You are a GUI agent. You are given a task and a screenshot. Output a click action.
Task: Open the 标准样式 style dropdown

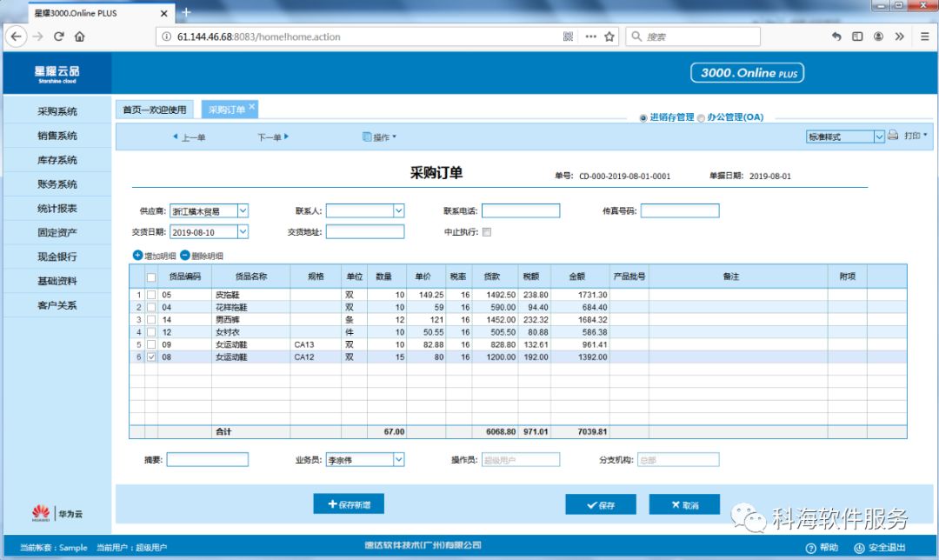(878, 137)
